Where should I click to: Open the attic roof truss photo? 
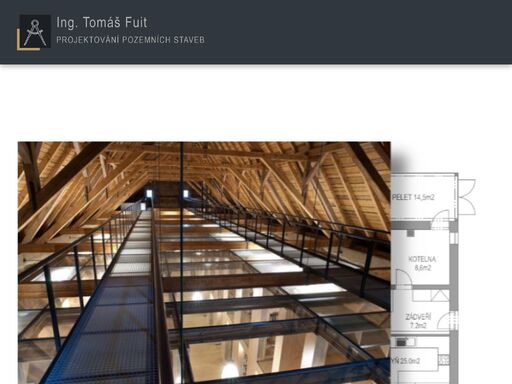[x=204, y=263]
